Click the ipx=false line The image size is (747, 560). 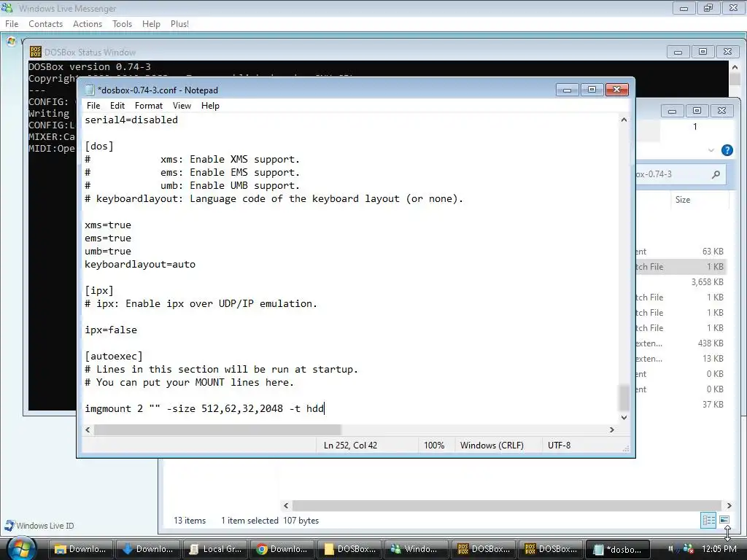[x=111, y=330]
